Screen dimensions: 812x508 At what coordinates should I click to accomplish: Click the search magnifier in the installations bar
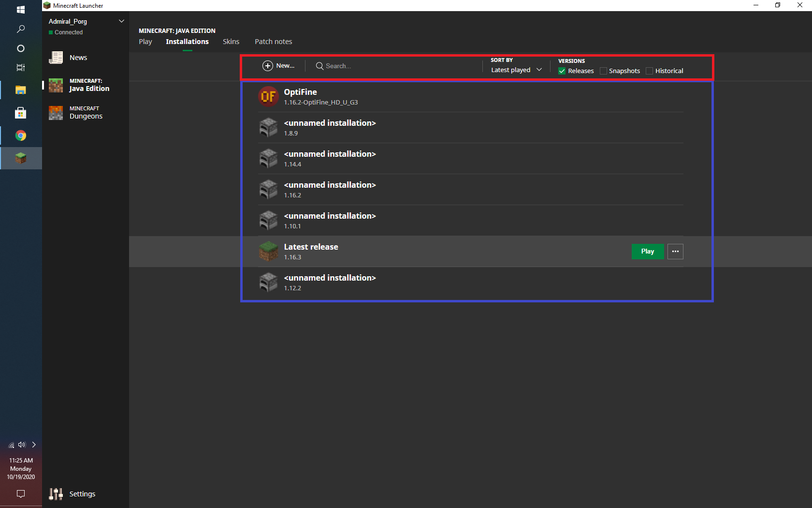tap(319, 66)
